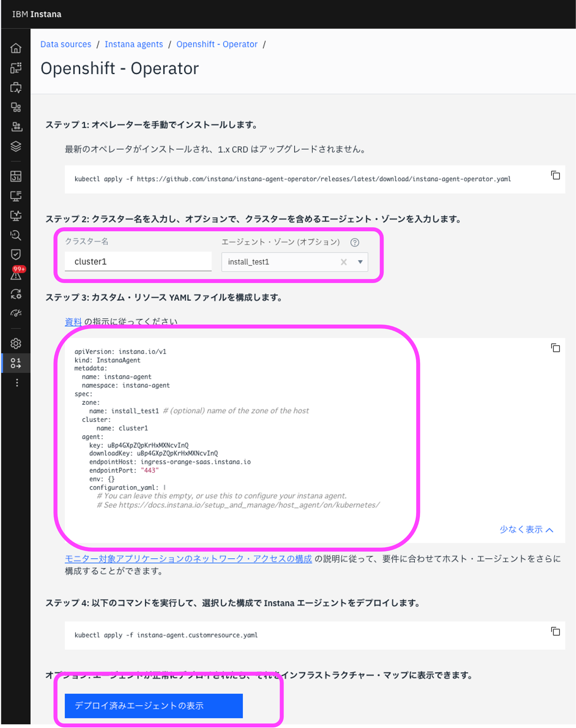
Task: Copy the operator install kubectl command
Action: click(555, 175)
